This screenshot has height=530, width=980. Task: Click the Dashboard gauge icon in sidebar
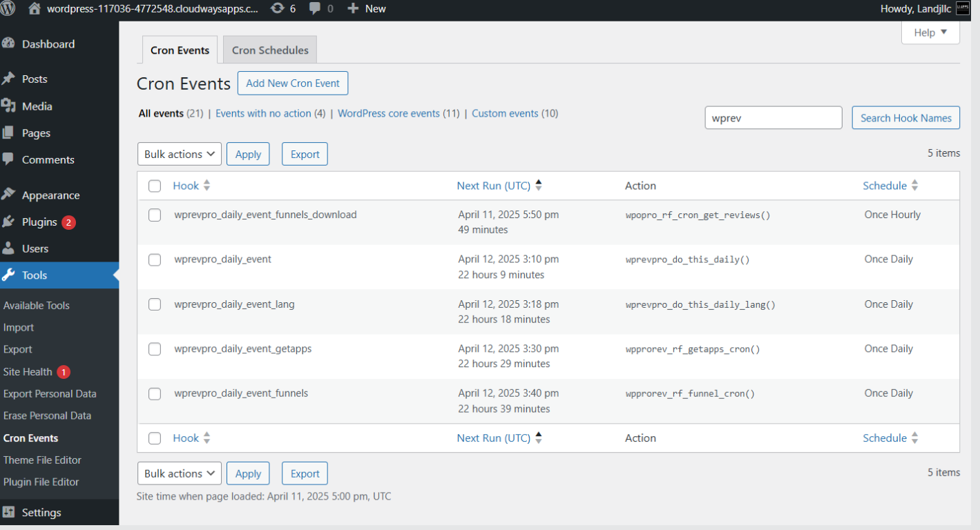coord(8,43)
